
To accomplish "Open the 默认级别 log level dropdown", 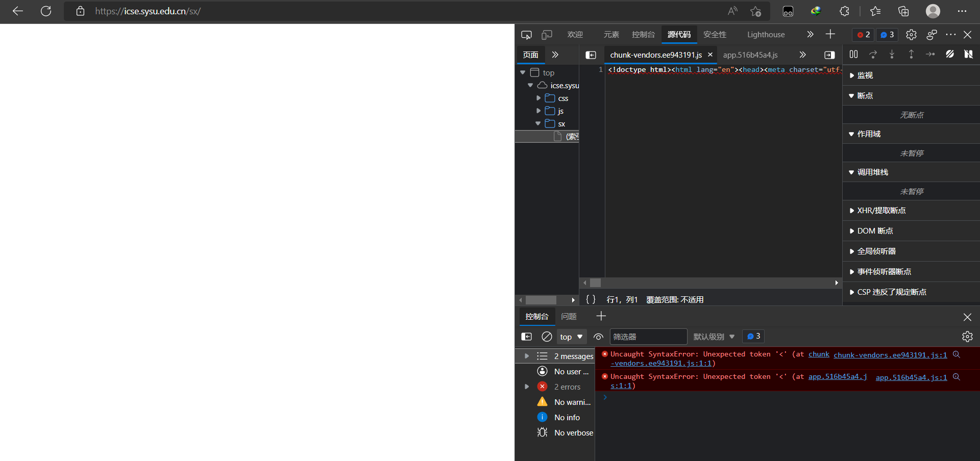I will [x=713, y=337].
